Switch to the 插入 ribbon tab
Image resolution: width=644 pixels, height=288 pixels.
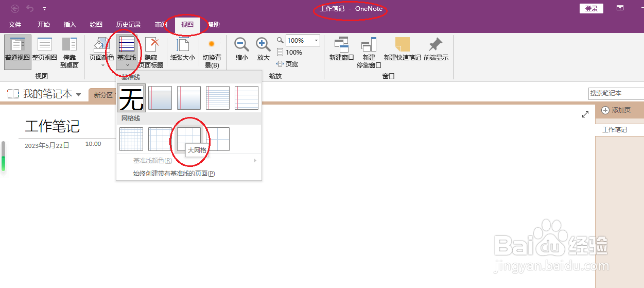pyautogui.click(x=70, y=25)
